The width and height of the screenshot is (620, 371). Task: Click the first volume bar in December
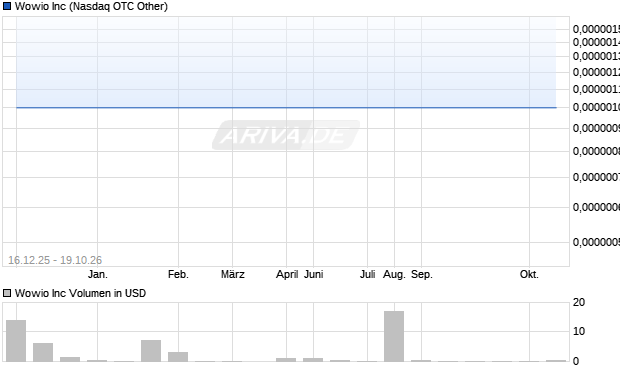coord(16,341)
